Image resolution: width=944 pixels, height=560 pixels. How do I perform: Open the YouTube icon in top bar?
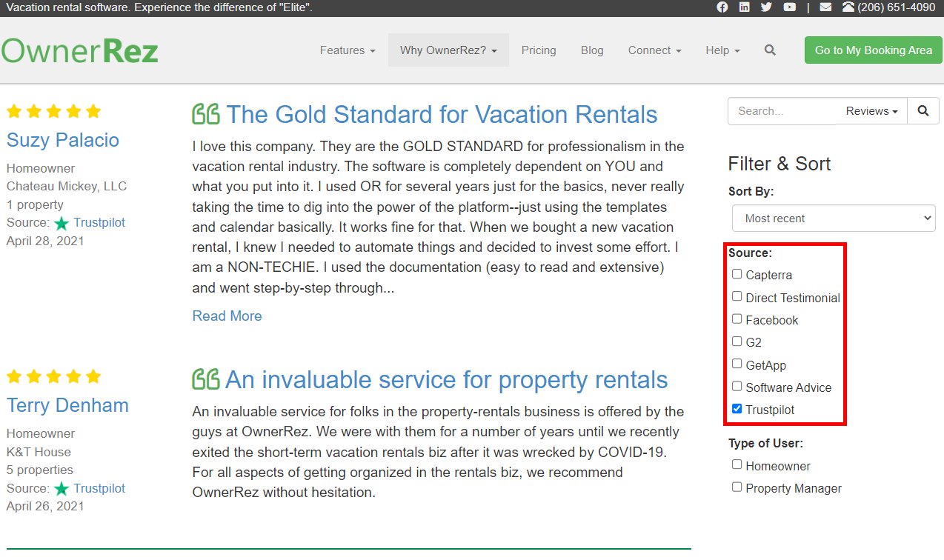[790, 7]
